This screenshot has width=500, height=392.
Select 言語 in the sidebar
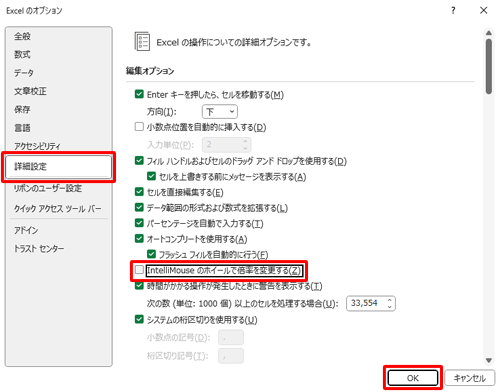tap(22, 128)
